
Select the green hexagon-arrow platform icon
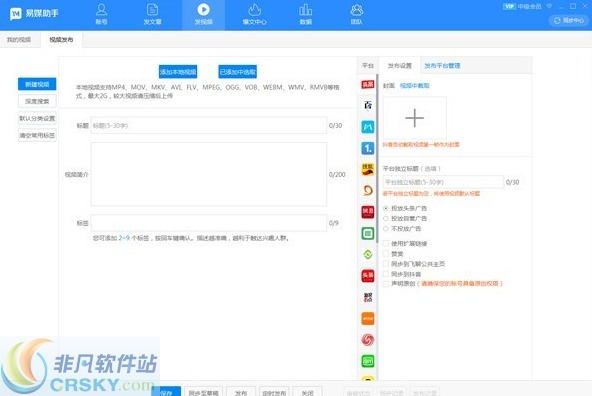pyautogui.click(x=368, y=254)
